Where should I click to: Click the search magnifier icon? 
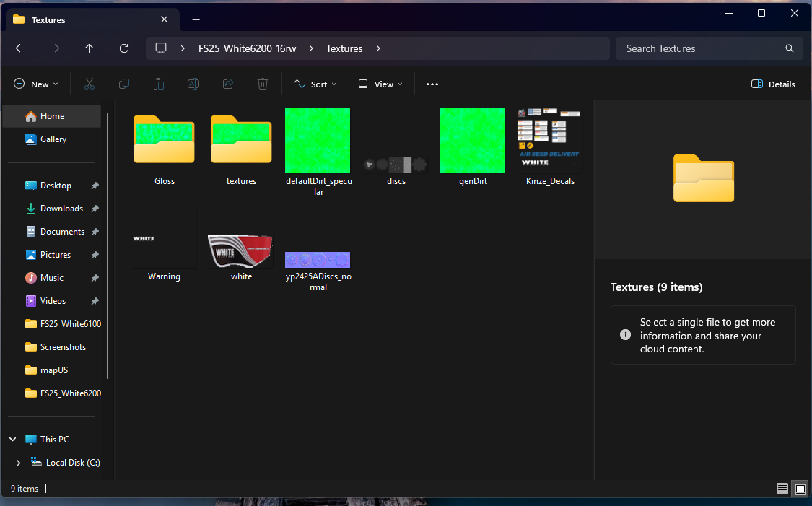tap(789, 48)
